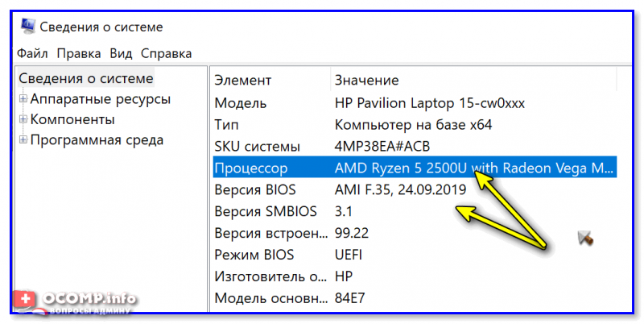Open the Правка menu
Image resolution: width=644 pixels, height=324 pixels.
point(79,53)
